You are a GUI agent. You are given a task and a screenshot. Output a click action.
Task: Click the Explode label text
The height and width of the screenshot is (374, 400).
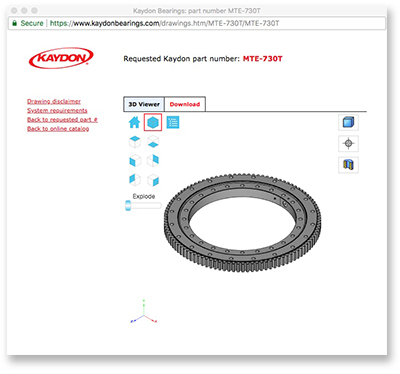[144, 196]
